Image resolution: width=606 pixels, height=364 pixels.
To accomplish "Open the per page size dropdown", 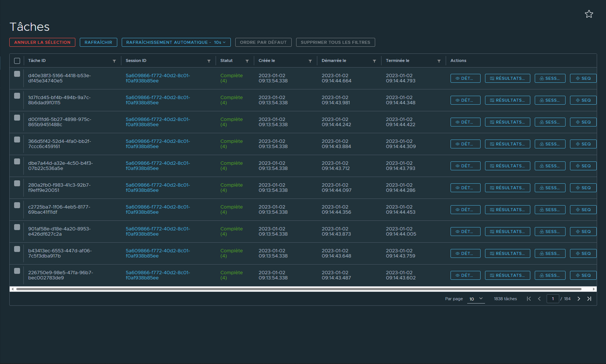I will 476,299.
